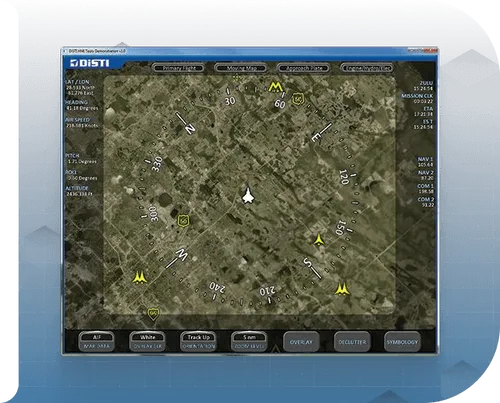Screen dimensions: 500x403
Task: Click the white ownship aircraft icon at map center
Action: pos(247,195)
